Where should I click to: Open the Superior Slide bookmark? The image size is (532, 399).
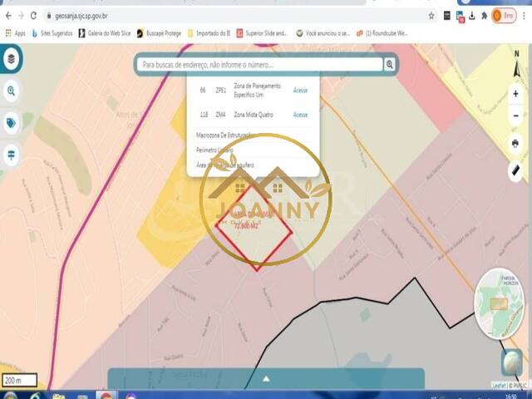pos(262,33)
